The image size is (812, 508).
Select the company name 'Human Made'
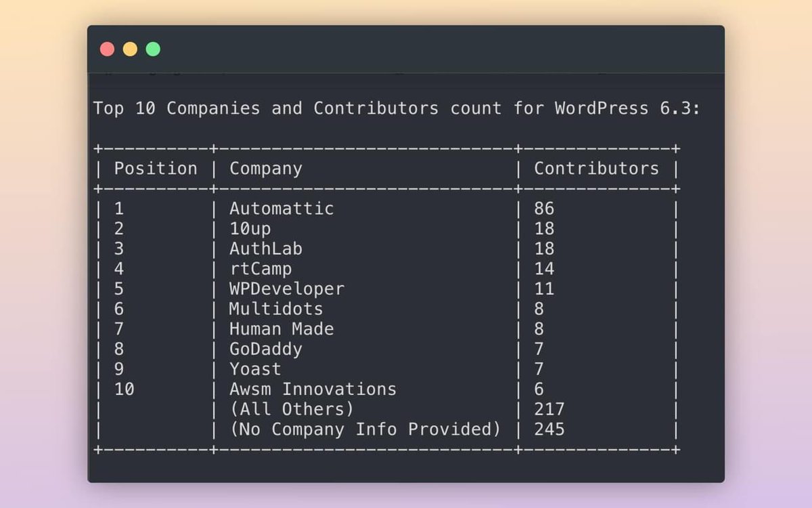pos(281,329)
